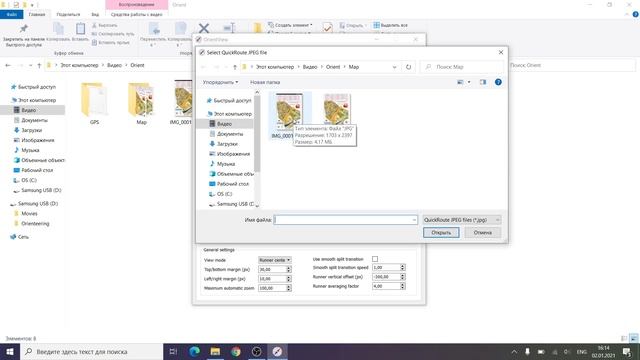Select OS (C:) in dialog navigation tree
The height and width of the screenshot is (360, 640).
(x=220, y=194)
